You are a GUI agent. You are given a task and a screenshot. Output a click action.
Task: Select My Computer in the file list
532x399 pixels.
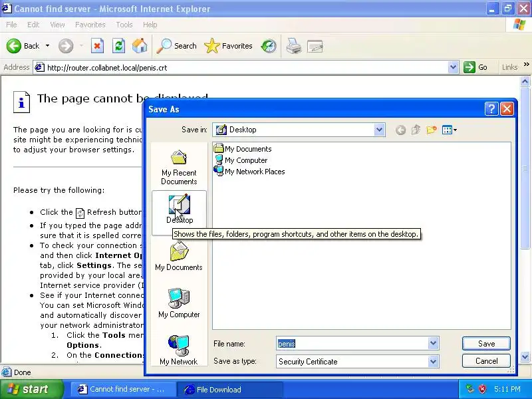(x=241, y=160)
